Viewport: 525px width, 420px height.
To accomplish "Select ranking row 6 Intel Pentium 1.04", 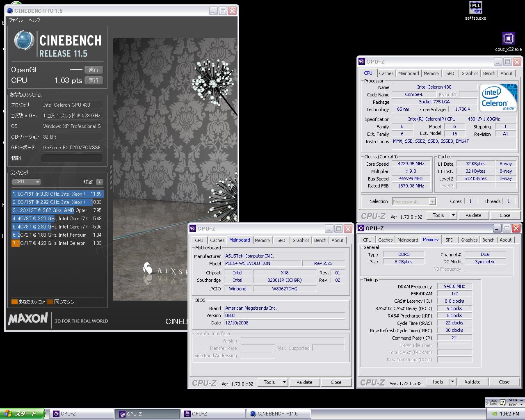I will click(x=57, y=235).
